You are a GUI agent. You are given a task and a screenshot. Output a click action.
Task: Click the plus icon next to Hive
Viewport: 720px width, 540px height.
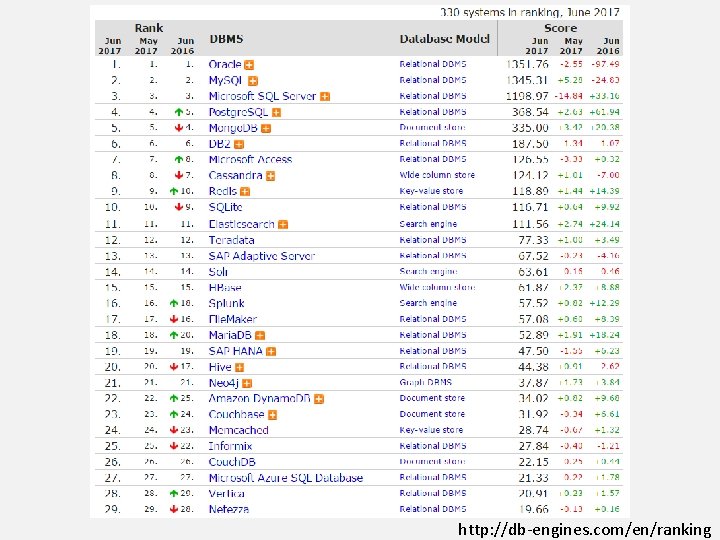point(239,367)
